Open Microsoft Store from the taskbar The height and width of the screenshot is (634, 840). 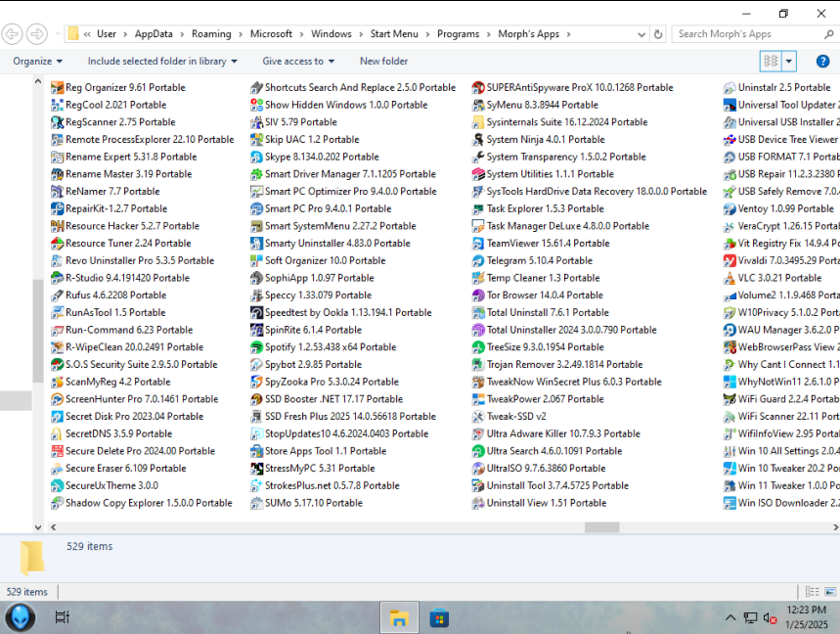tap(439, 617)
